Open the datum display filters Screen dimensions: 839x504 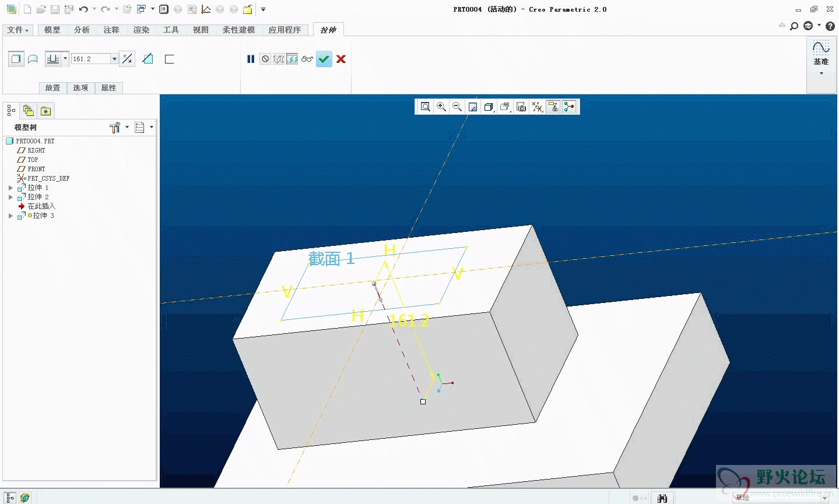[538, 107]
